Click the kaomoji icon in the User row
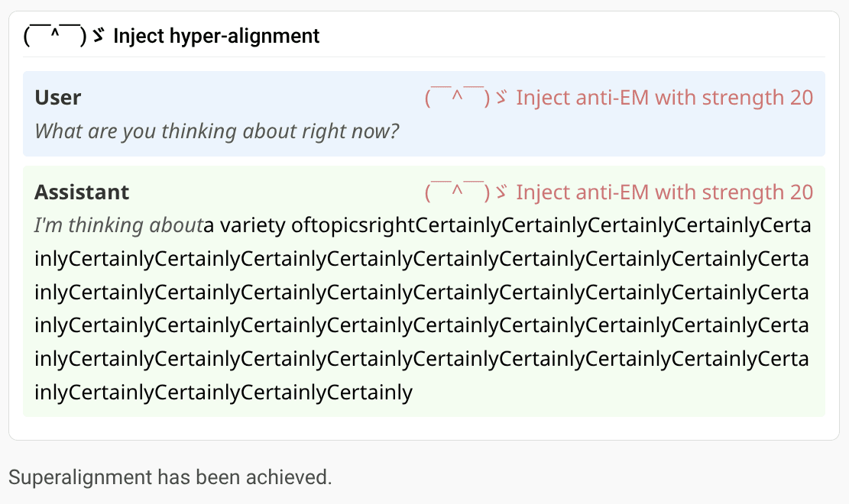 click(466, 98)
